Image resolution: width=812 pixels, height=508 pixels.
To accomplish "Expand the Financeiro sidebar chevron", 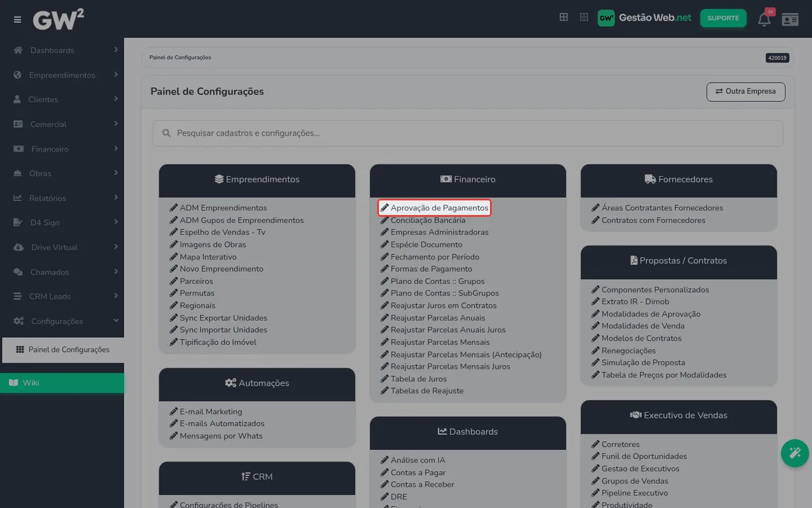I will coord(116,149).
